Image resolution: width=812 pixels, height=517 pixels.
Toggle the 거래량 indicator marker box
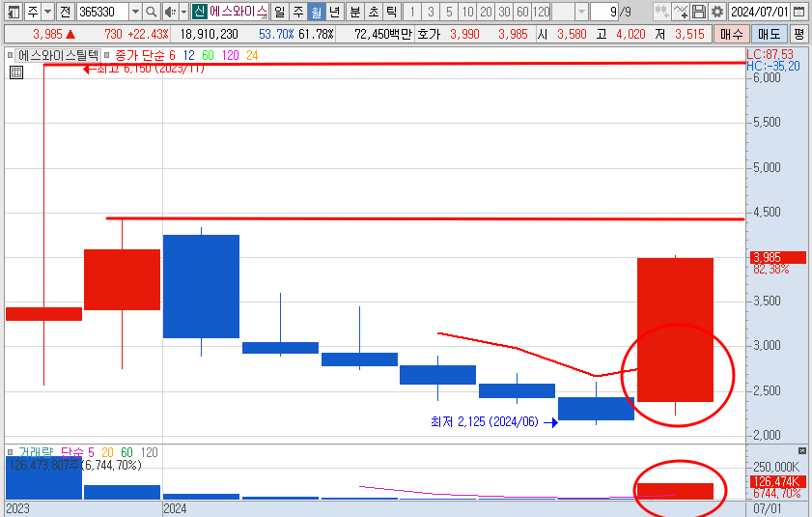10,452
